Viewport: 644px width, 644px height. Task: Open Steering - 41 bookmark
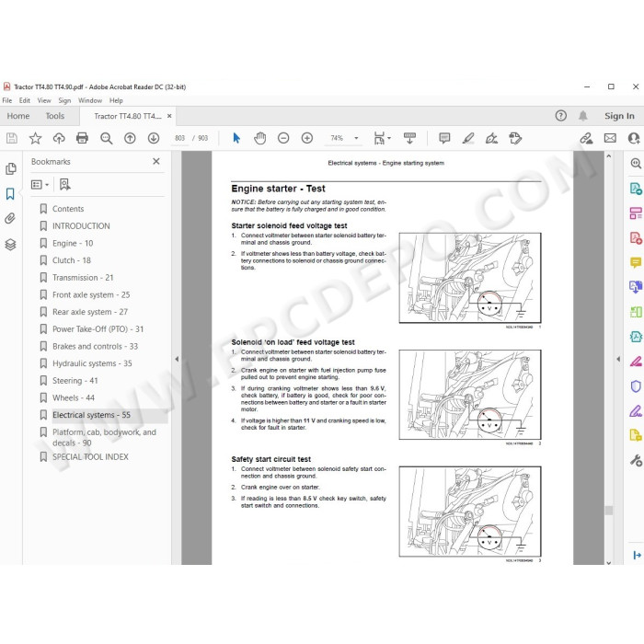pyautogui.click(x=75, y=381)
